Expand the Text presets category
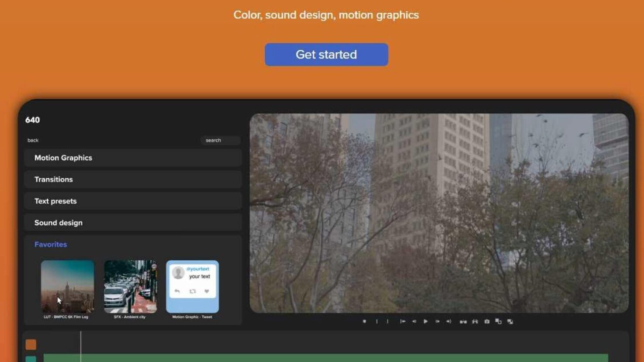The height and width of the screenshot is (362, 644). click(133, 201)
